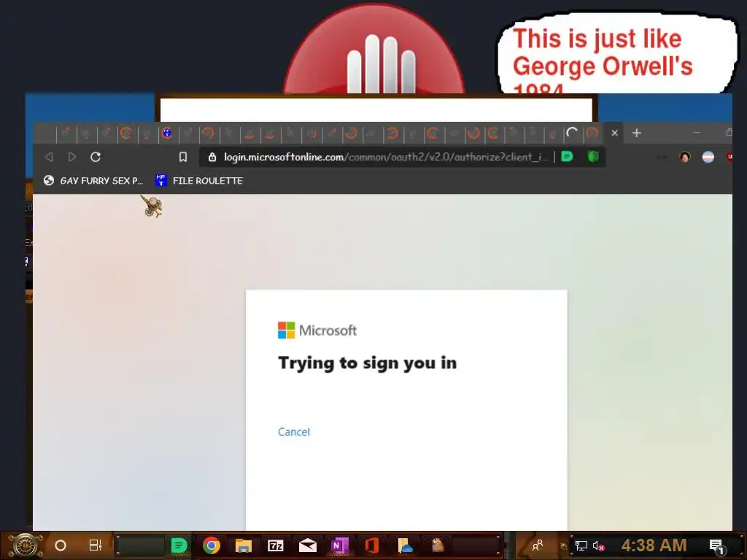Open Cortana circle on the taskbar
Image resolution: width=747 pixels, height=560 pixels.
point(61,545)
